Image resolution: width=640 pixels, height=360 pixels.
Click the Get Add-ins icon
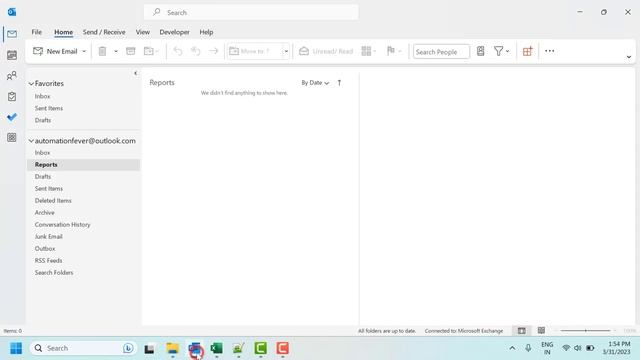tap(527, 51)
